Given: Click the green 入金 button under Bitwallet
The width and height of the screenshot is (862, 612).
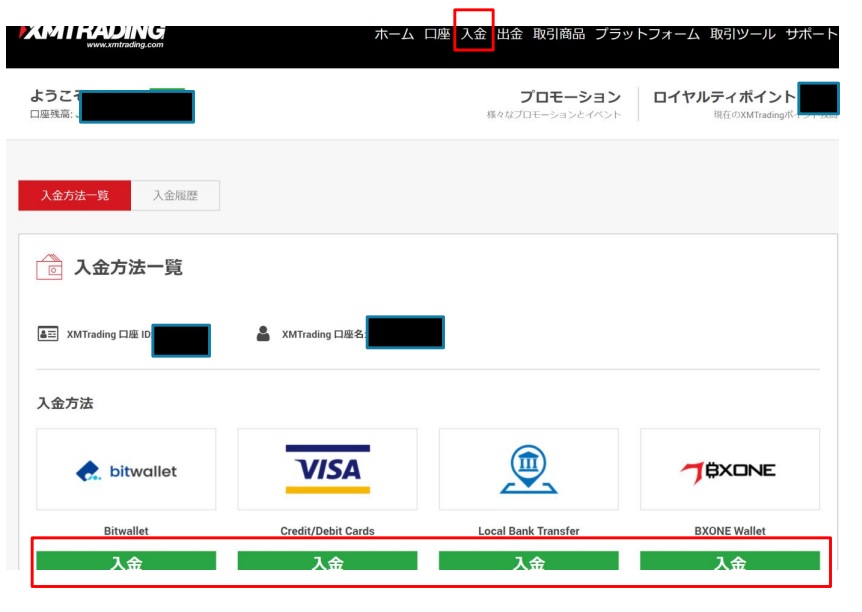Looking at the screenshot, I should point(126,561).
